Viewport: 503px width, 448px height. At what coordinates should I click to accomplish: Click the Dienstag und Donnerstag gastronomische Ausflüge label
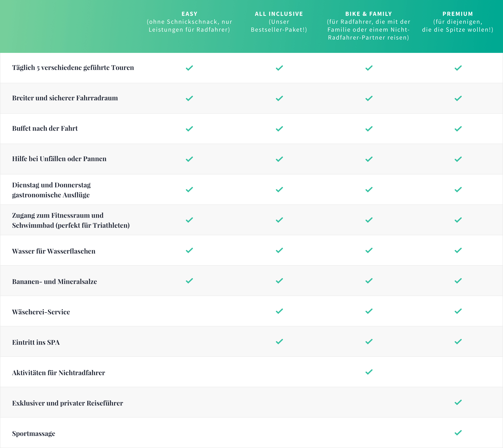[51, 190]
